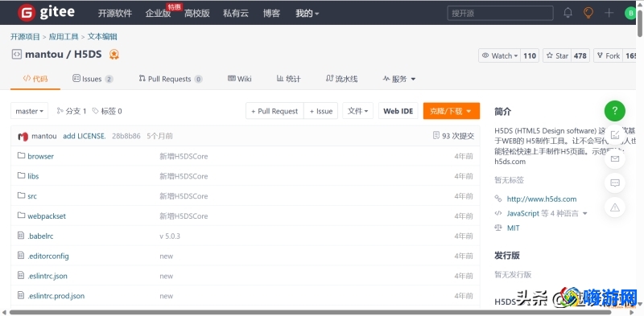This screenshot has width=644, height=316.
Task: Click the webpackset folder icon
Action: pyautogui.click(x=22, y=215)
